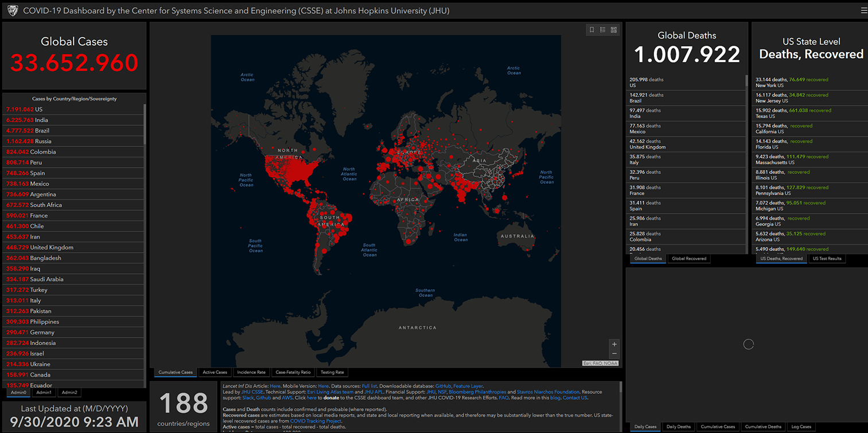Follow the AWS link
868x433 pixels.
pos(287,397)
